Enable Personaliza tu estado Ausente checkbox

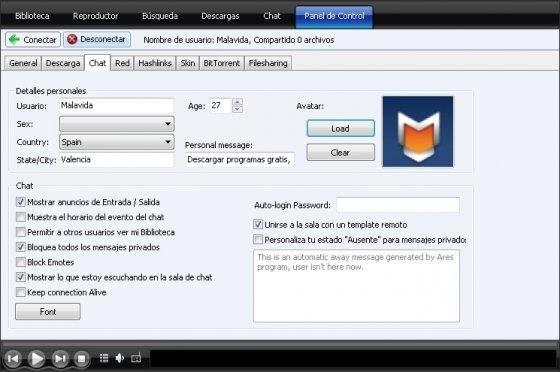(258, 240)
